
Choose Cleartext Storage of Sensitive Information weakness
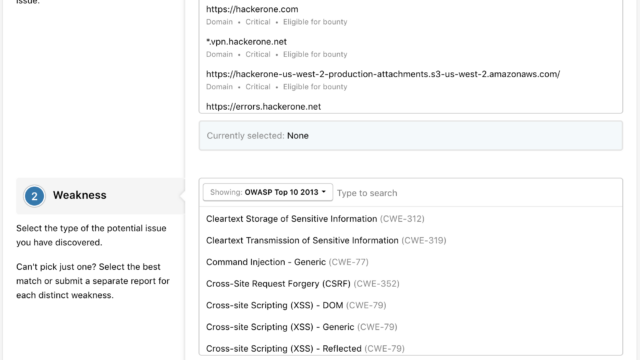click(x=411, y=219)
